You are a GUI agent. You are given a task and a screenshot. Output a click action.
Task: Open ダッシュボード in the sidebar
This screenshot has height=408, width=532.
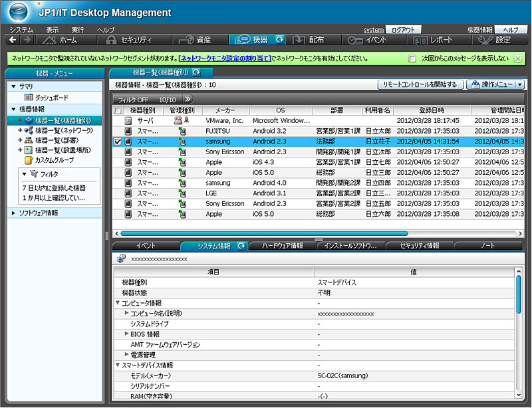click(51, 98)
